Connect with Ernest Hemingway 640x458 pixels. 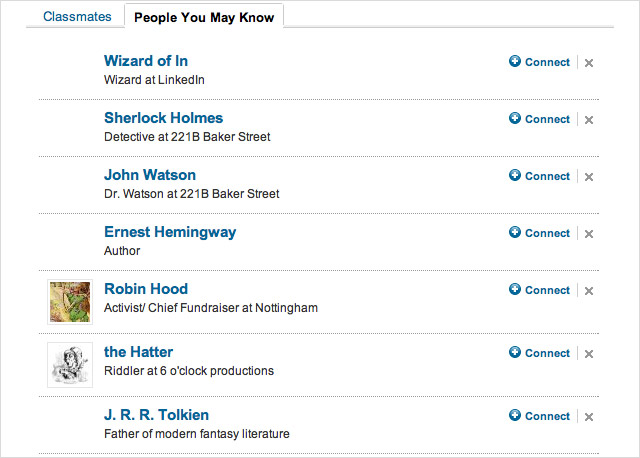[x=539, y=233]
